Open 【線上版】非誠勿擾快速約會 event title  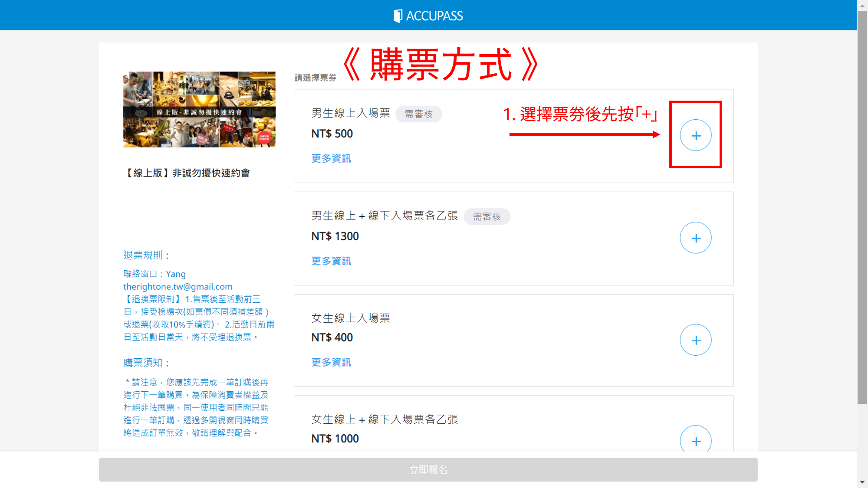187,173
